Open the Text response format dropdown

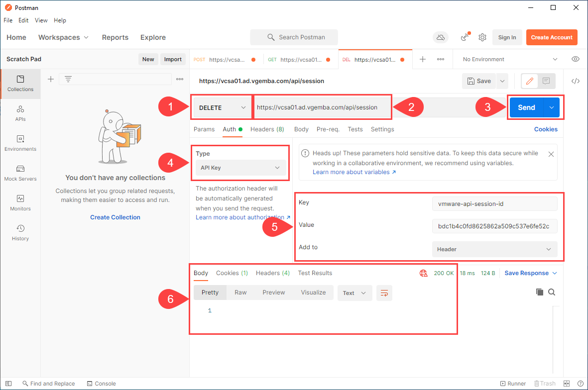point(354,293)
